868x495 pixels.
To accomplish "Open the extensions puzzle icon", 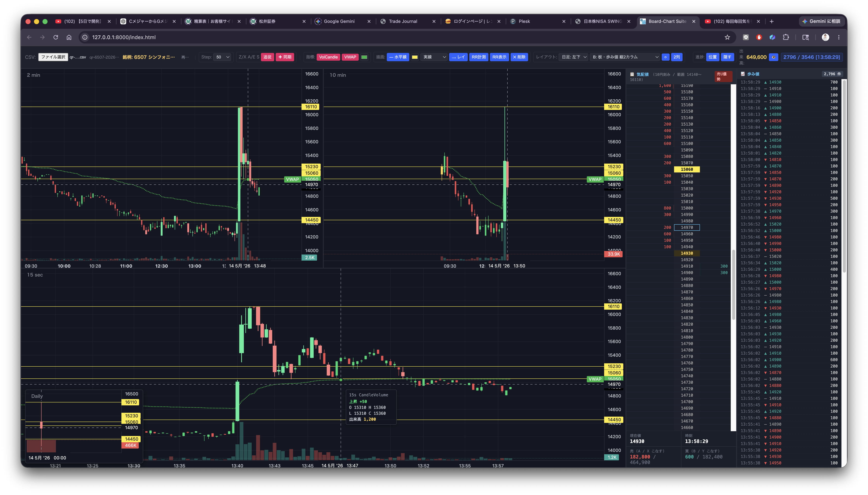I will tap(786, 37).
